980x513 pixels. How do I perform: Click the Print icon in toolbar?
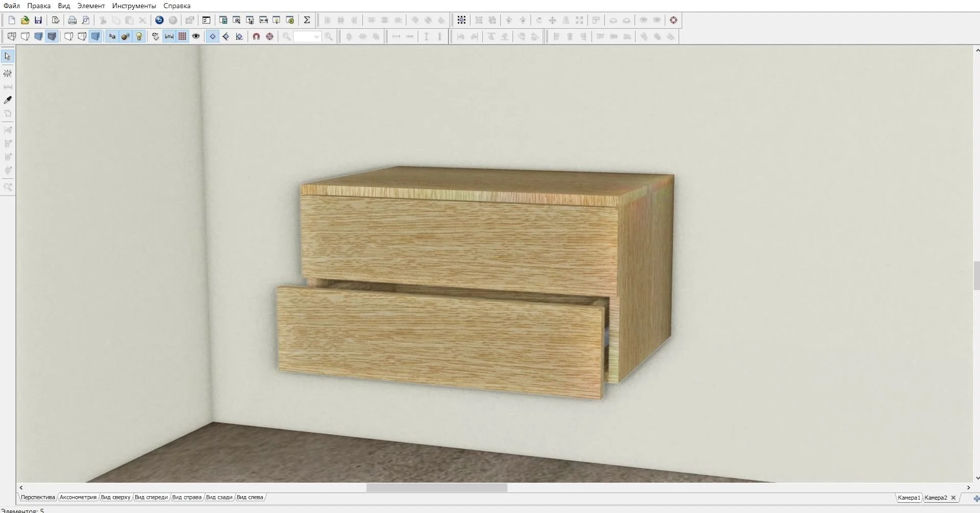click(72, 20)
